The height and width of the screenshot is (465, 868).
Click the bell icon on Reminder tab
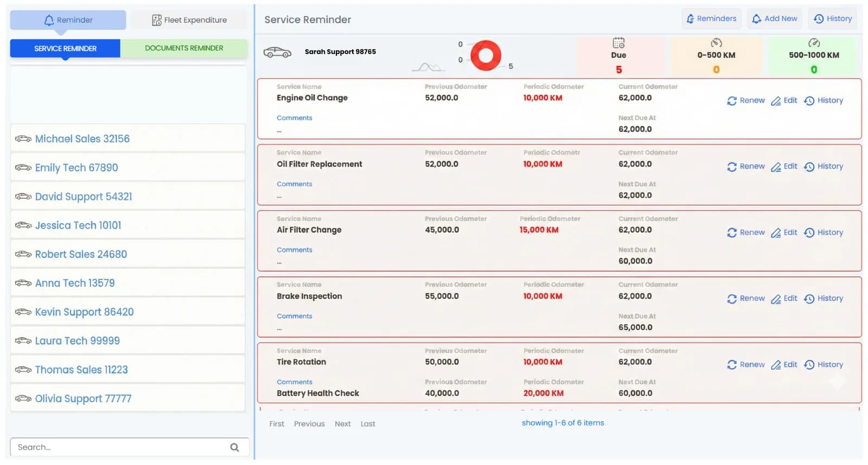(49, 20)
